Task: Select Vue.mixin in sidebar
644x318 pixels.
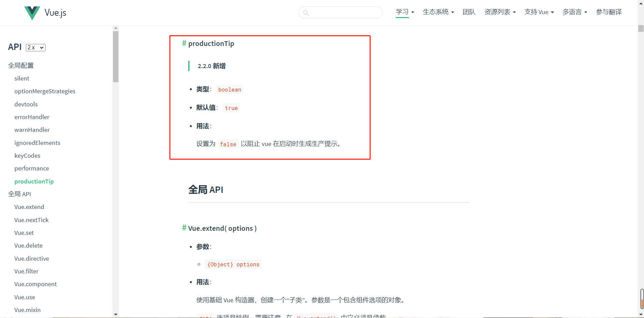Action: [28, 310]
